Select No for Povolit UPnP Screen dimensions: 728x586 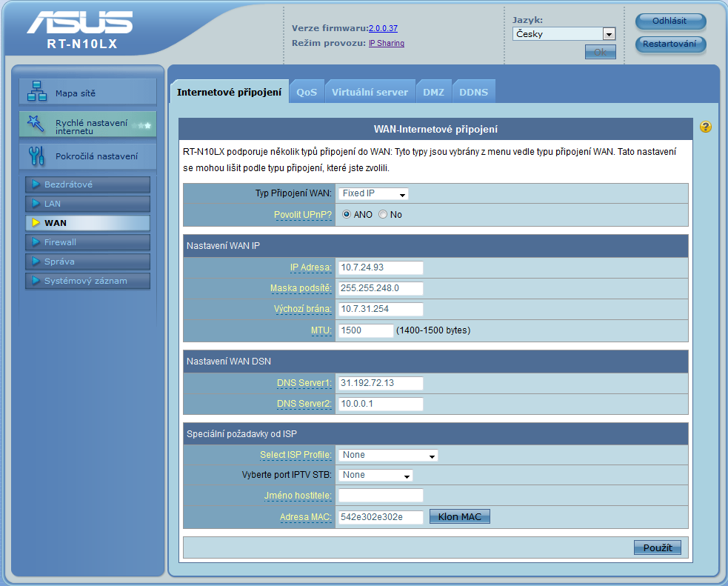[x=383, y=215]
